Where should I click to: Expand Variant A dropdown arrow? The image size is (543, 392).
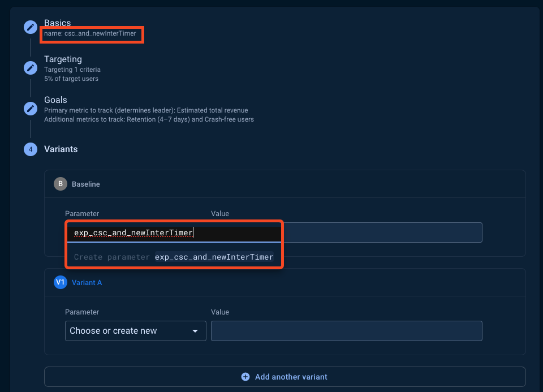(x=195, y=331)
